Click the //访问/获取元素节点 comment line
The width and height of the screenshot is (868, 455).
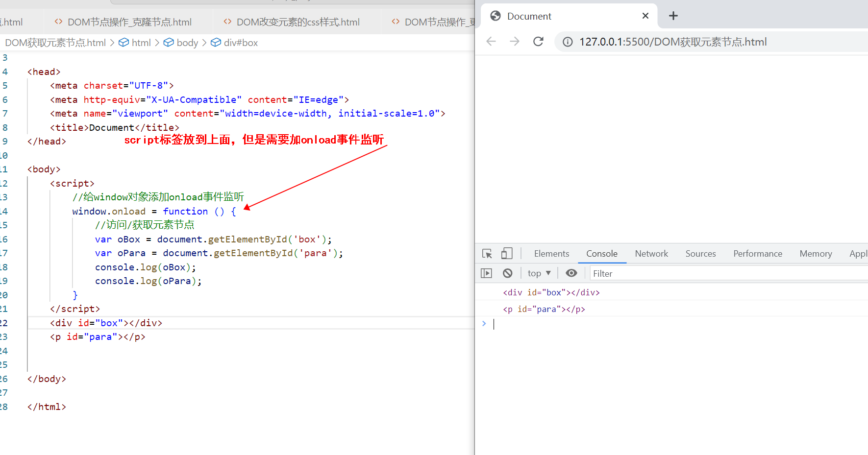point(145,225)
